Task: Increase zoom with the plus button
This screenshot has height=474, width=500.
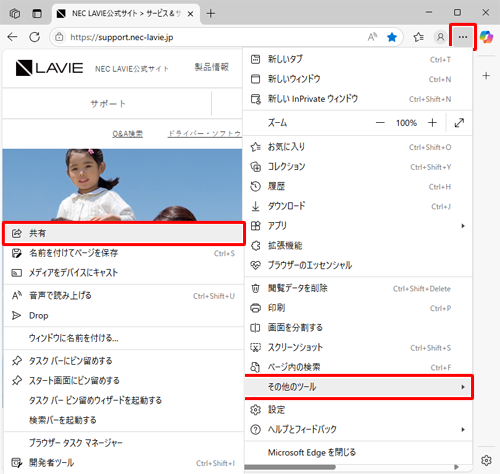Action: pos(432,123)
